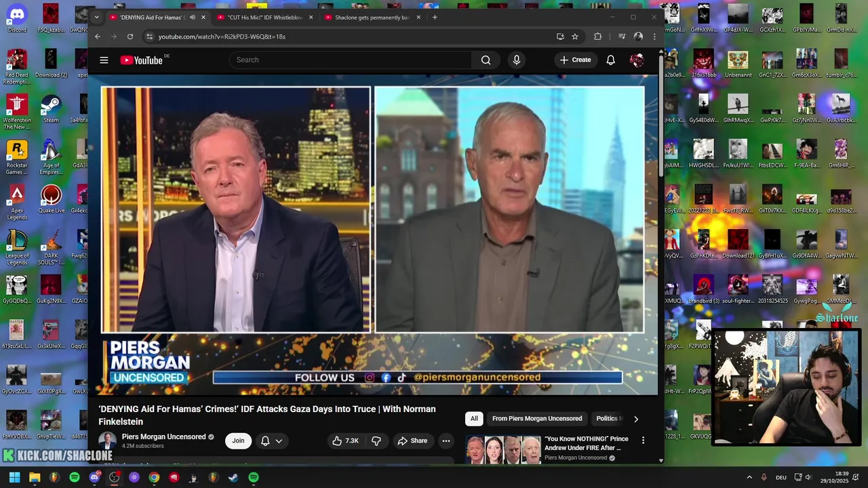Open the Unbenannt desktop file
The height and width of the screenshot is (488, 868).
pos(738,64)
